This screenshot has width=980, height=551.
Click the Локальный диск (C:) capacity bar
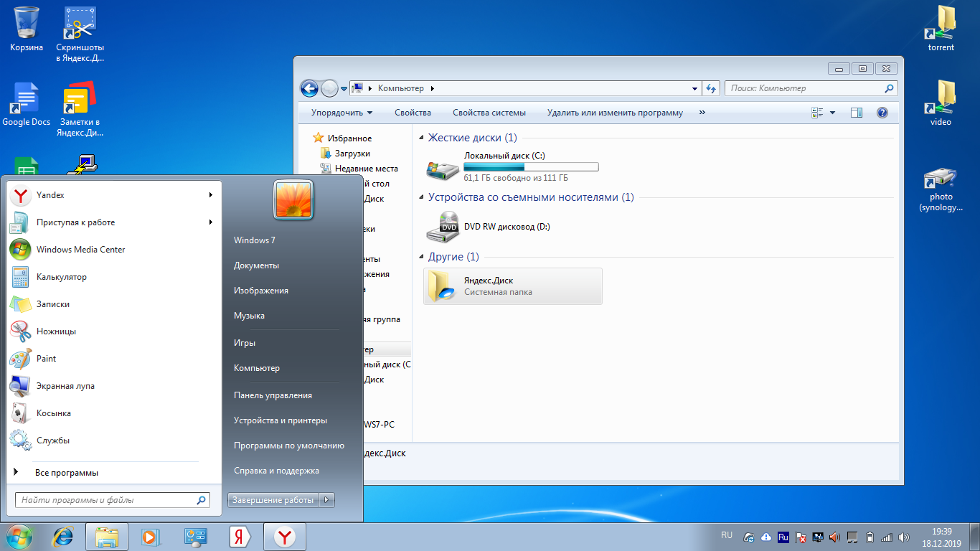[x=531, y=167]
